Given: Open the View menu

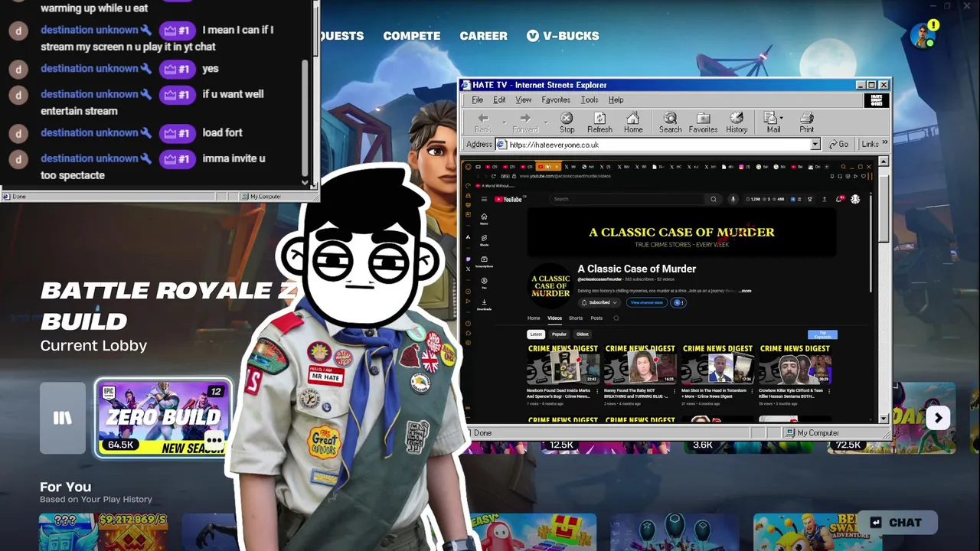Looking at the screenshot, I should tap(524, 99).
